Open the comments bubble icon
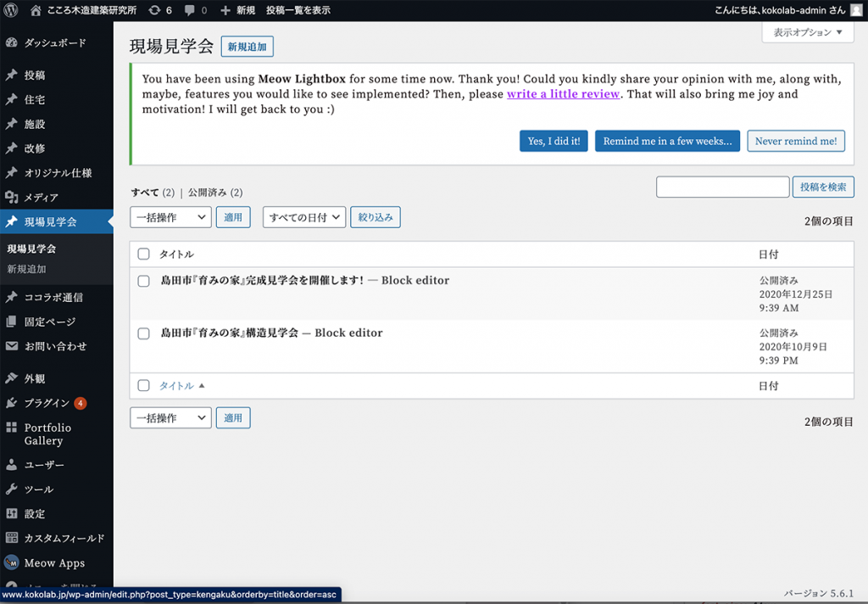 [x=190, y=10]
